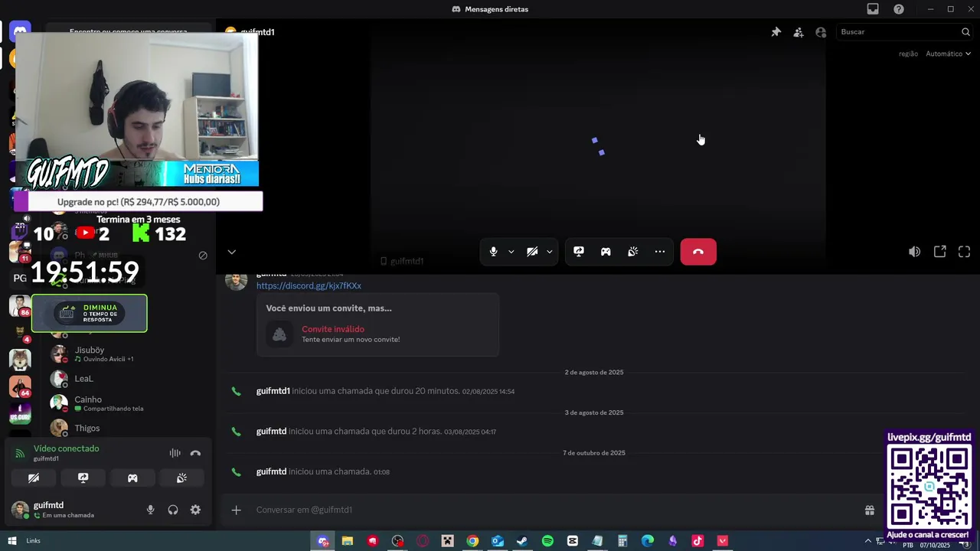
Task: Open LeaL direct message
Action: [x=126, y=379]
